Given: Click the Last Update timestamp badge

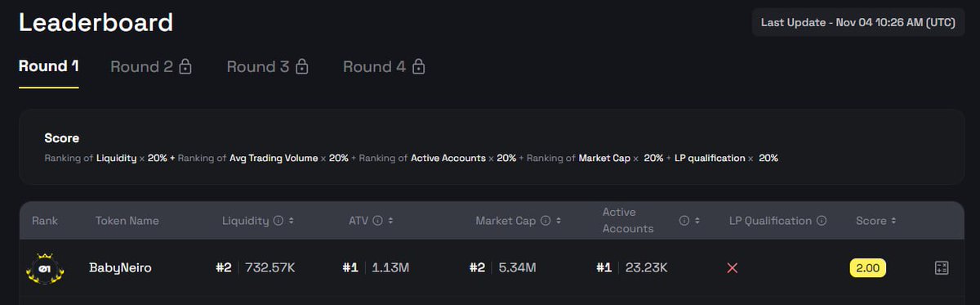Looking at the screenshot, I should point(857,23).
